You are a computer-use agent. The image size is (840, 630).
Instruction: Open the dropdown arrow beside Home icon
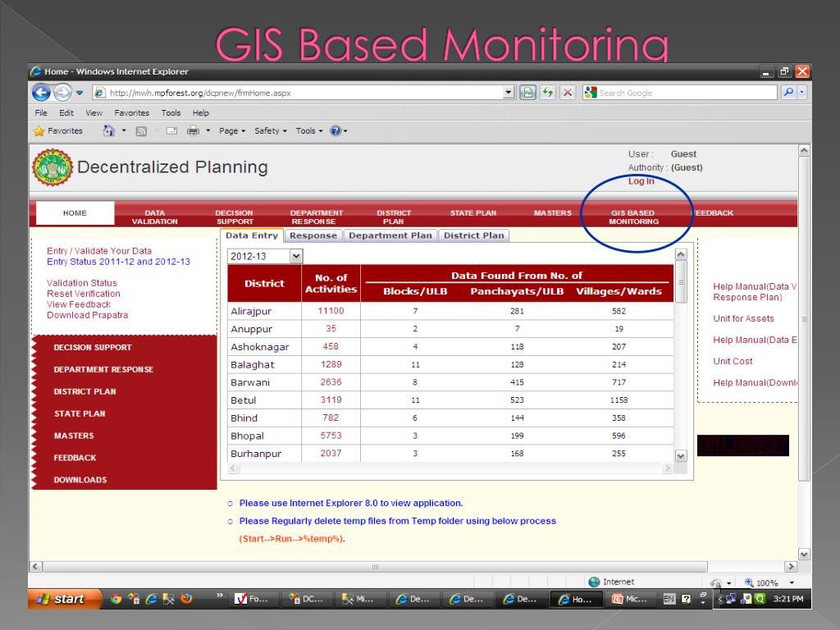(124, 130)
